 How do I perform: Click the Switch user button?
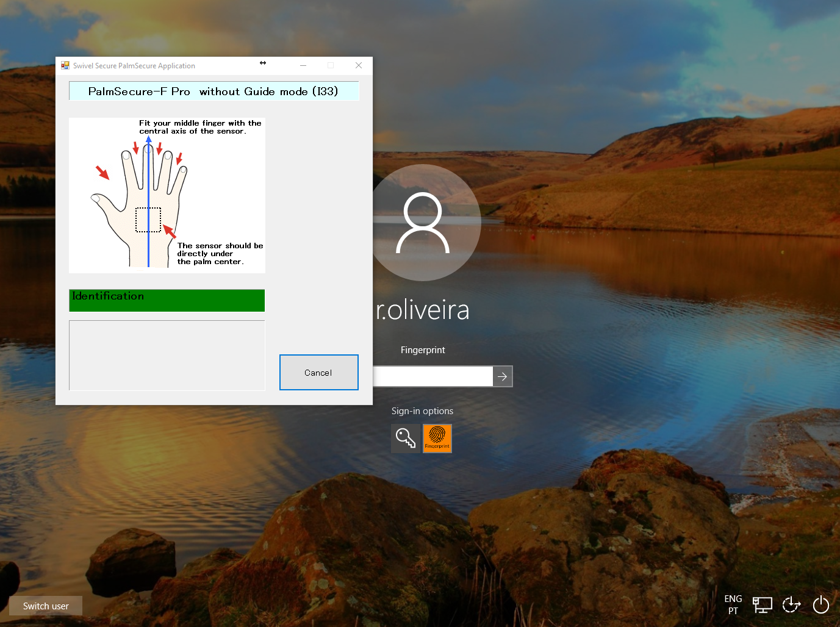tap(45, 606)
